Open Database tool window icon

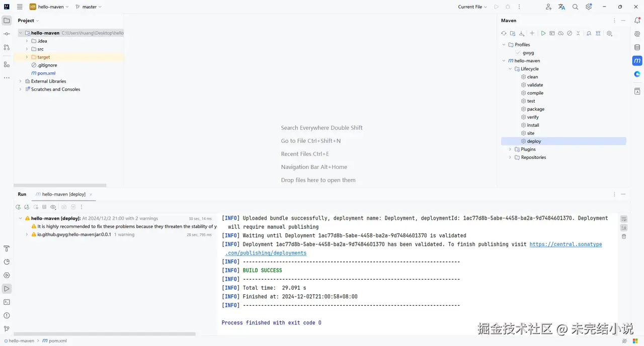point(637,47)
